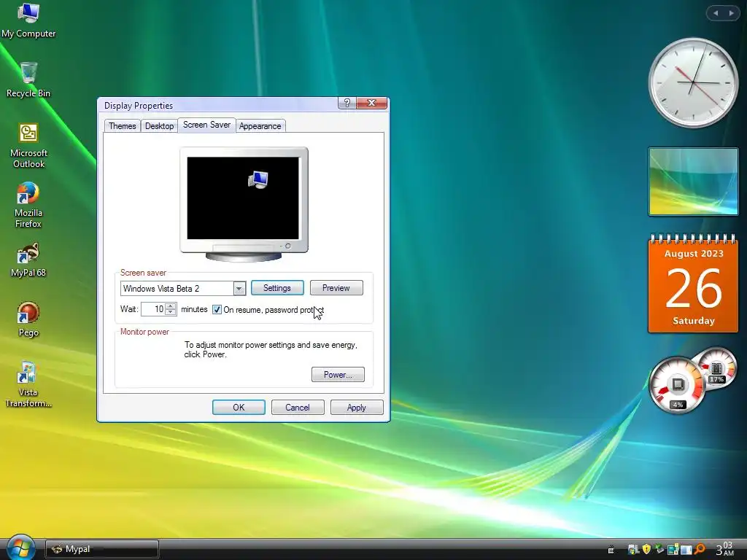The width and height of the screenshot is (747, 560).
Task: Open screen saver Settings
Action: click(x=277, y=288)
